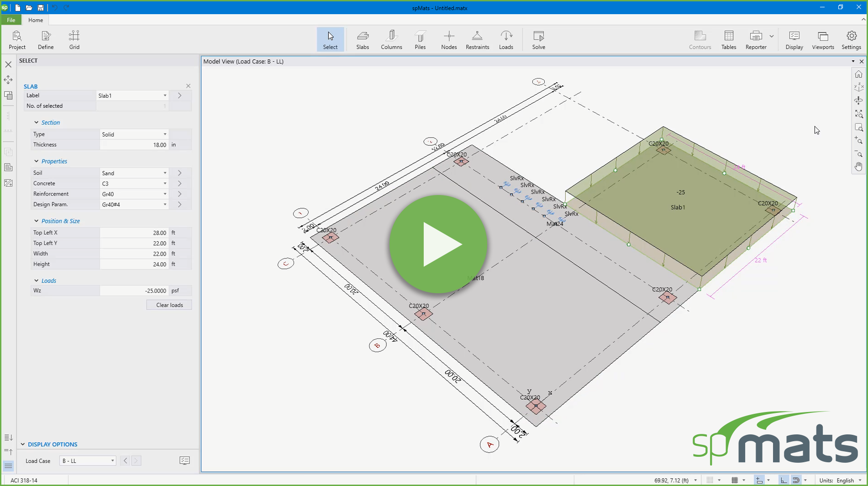This screenshot has width=868, height=486.
Task: Open the Columns tool
Action: click(x=391, y=39)
